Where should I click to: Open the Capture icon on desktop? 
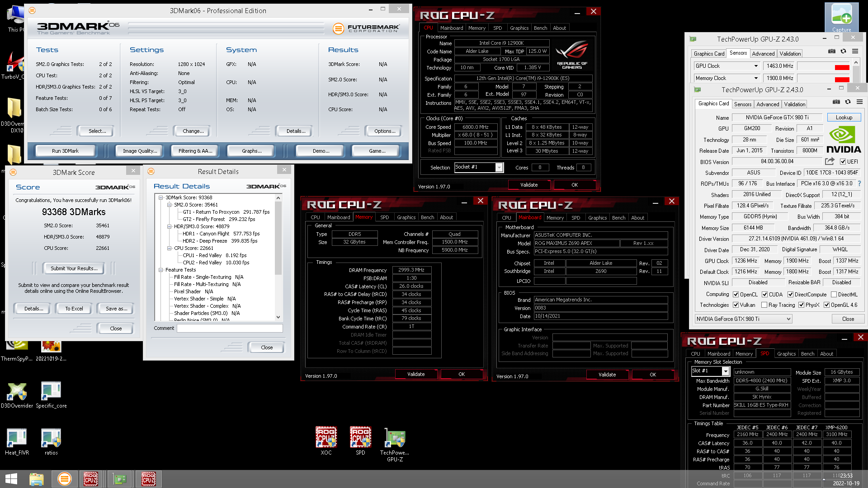841,18
